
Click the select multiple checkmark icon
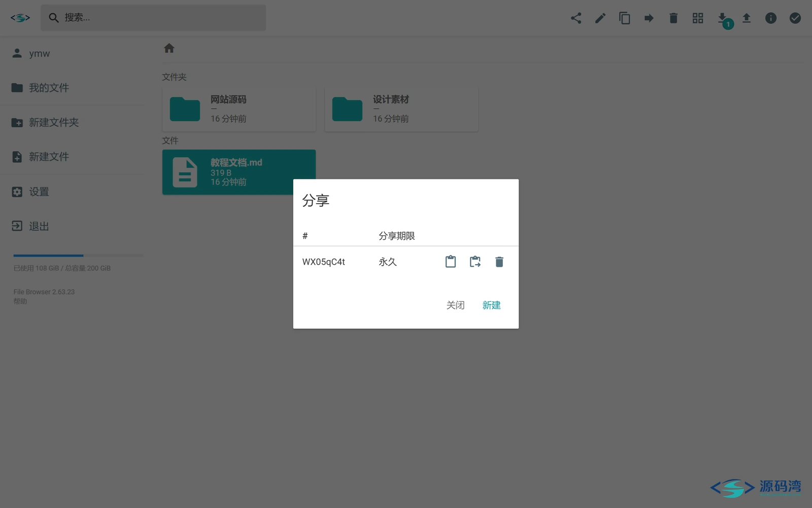coord(795,18)
